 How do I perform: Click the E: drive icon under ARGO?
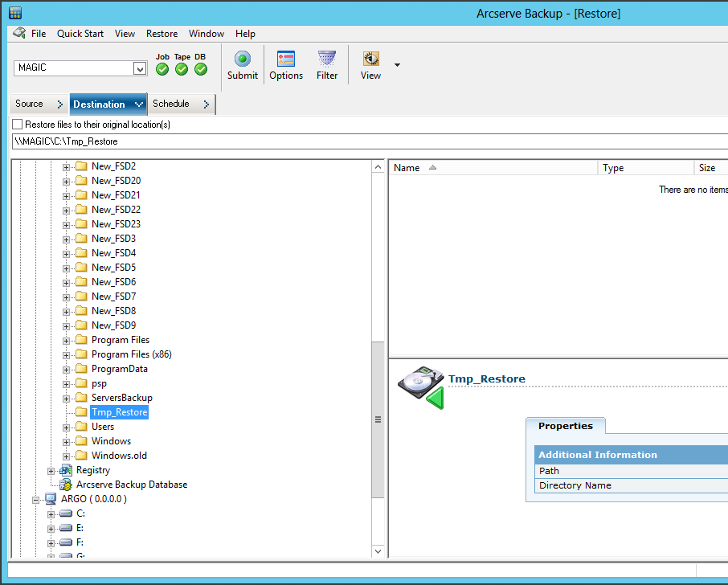coord(66,528)
